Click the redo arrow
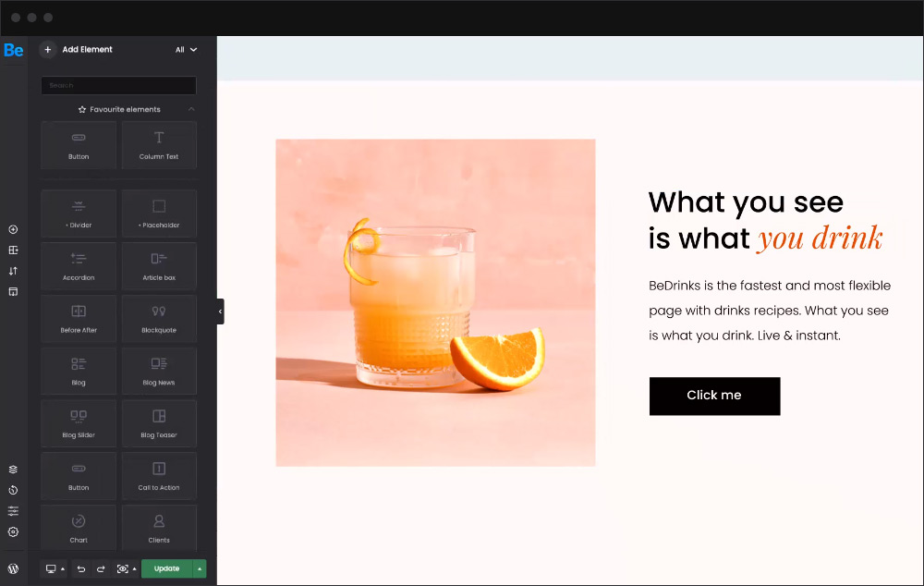 [x=101, y=569]
